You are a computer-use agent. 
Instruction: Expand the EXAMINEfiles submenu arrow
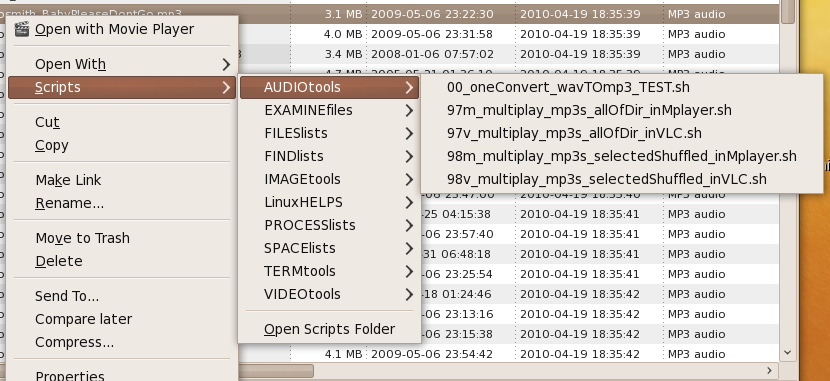pyautogui.click(x=409, y=110)
